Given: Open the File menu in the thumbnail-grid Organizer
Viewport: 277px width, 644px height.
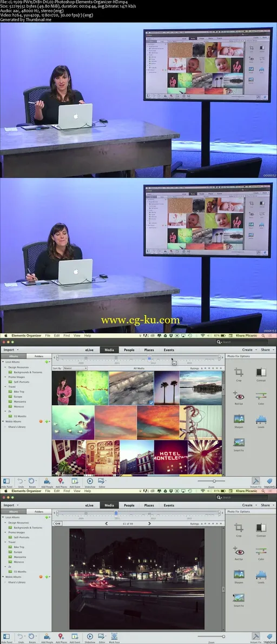Looking at the screenshot, I should (48, 336).
